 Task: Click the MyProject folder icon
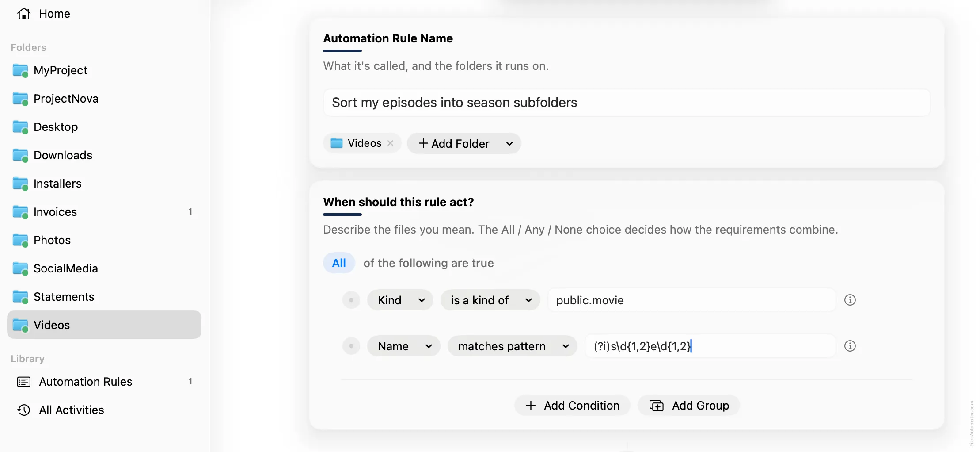pos(20,70)
